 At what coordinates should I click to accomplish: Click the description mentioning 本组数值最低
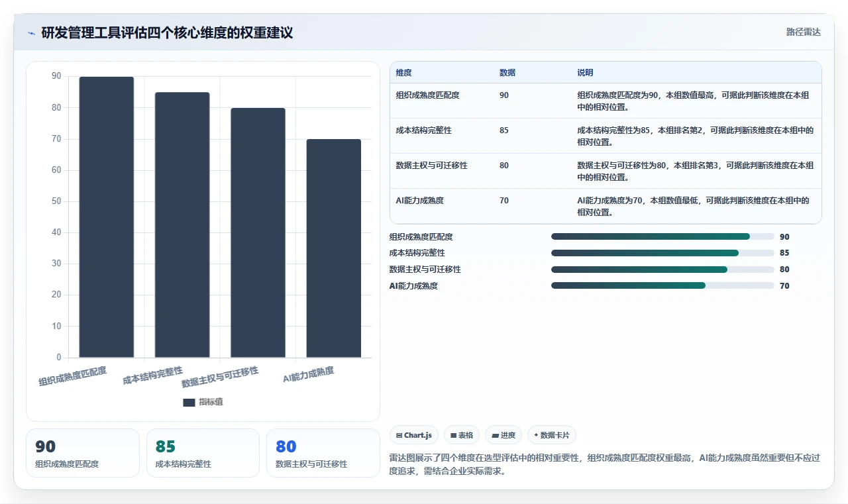(693, 206)
